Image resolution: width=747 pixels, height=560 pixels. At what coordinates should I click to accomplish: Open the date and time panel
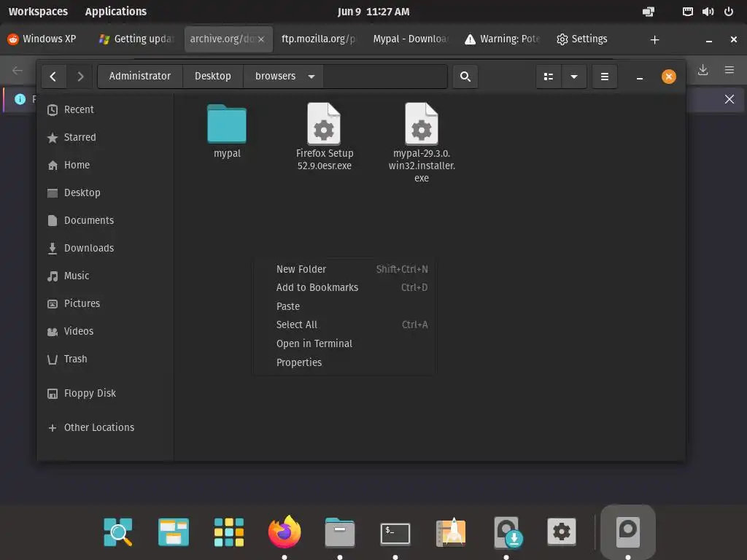[373, 12]
